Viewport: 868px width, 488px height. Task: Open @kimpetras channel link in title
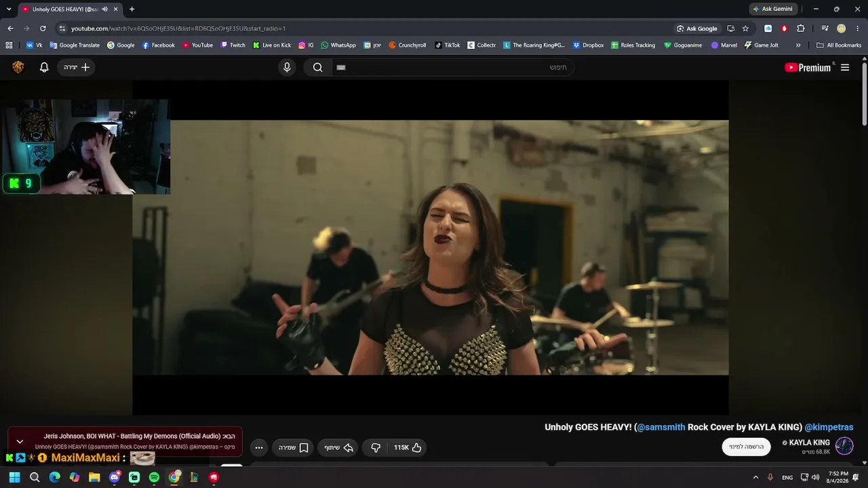pyautogui.click(x=829, y=427)
